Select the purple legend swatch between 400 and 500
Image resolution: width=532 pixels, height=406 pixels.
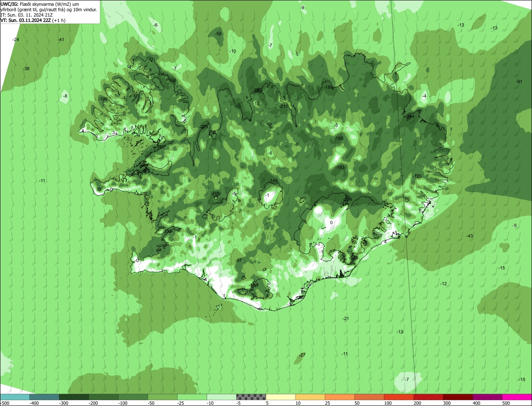[x=488, y=397]
